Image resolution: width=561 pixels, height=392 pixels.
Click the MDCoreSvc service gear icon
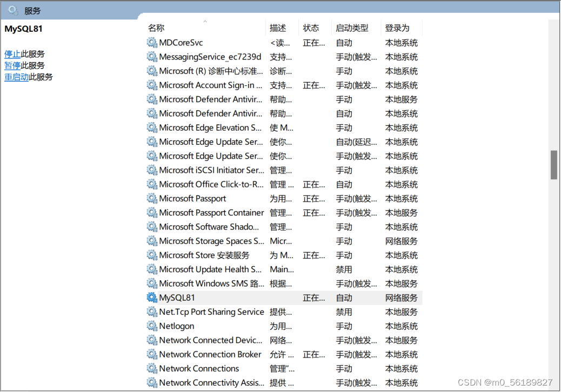point(151,42)
